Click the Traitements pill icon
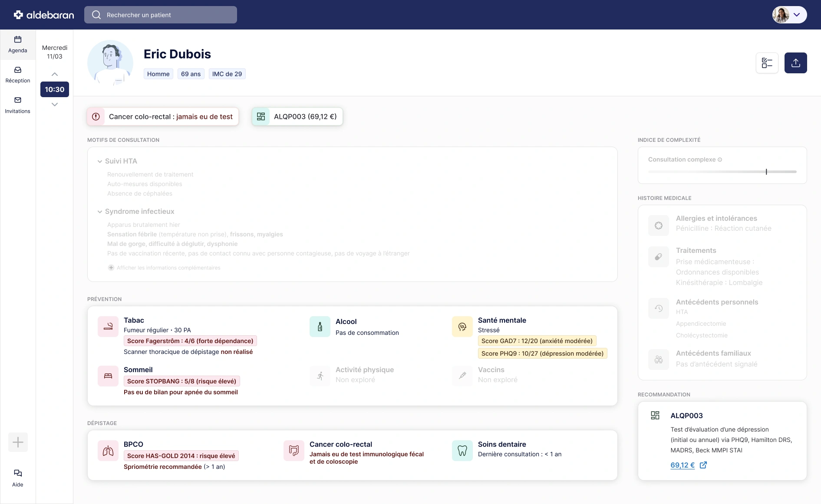Image resolution: width=821 pixels, height=504 pixels. pyautogui.click(x=659, y=257)
